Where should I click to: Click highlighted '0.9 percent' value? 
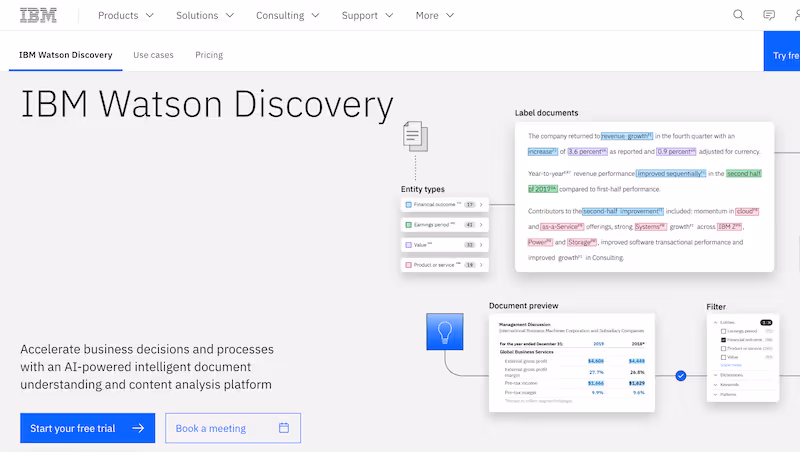[676, 152]
